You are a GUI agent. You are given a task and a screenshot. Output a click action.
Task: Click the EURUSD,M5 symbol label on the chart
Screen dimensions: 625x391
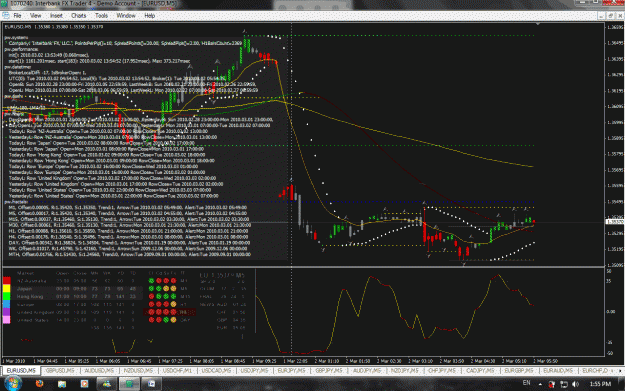point(18,27)
